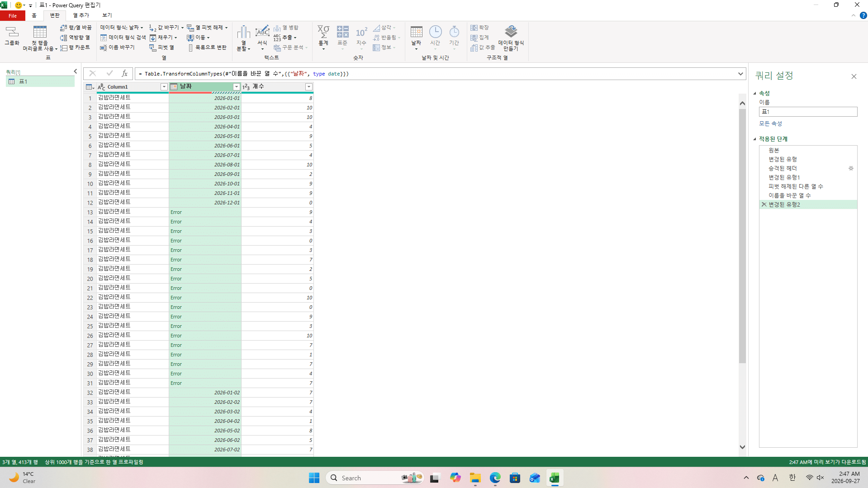
Task: Click 데이터 형식 검색 (Detect Data Type)
Action: [123, 38]
